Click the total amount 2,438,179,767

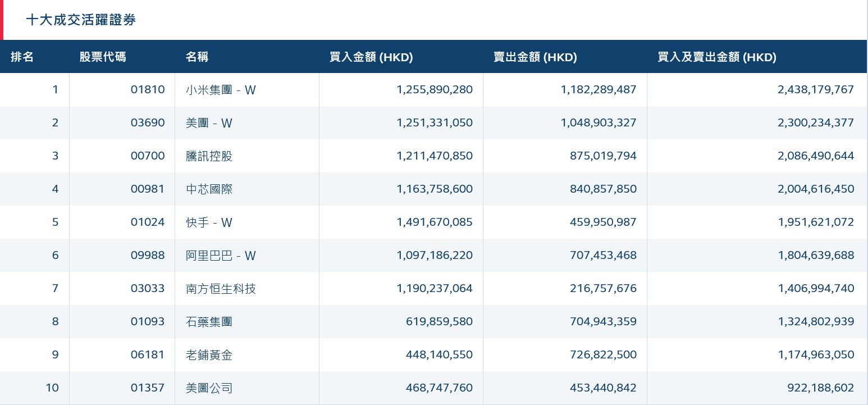coord(815,90)
